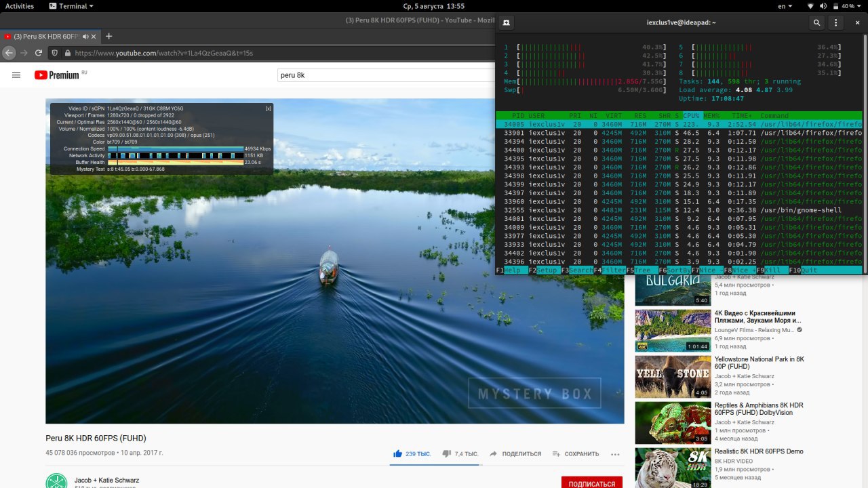Select Peru 8K HDR 60FPS browser tab
Screen dimensions: 868x488
pyautogui.click(x=47, y=36)
